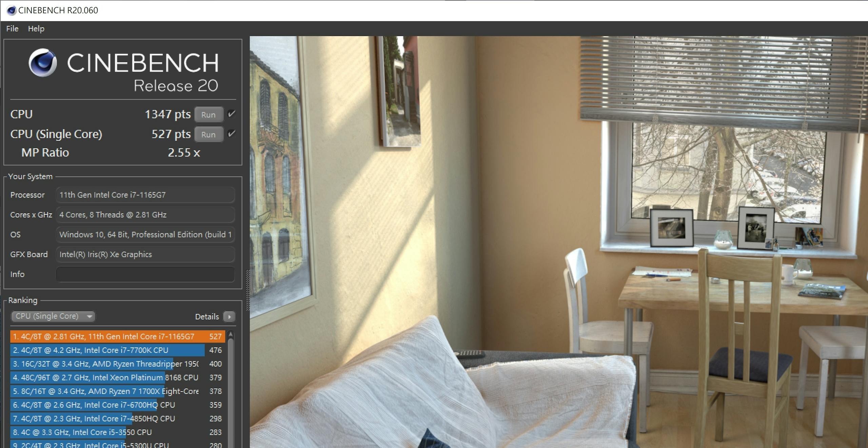Click the OS field showing Windows 10
The width and height of the screenshot is (868, 448).
[x=145, y=235]
